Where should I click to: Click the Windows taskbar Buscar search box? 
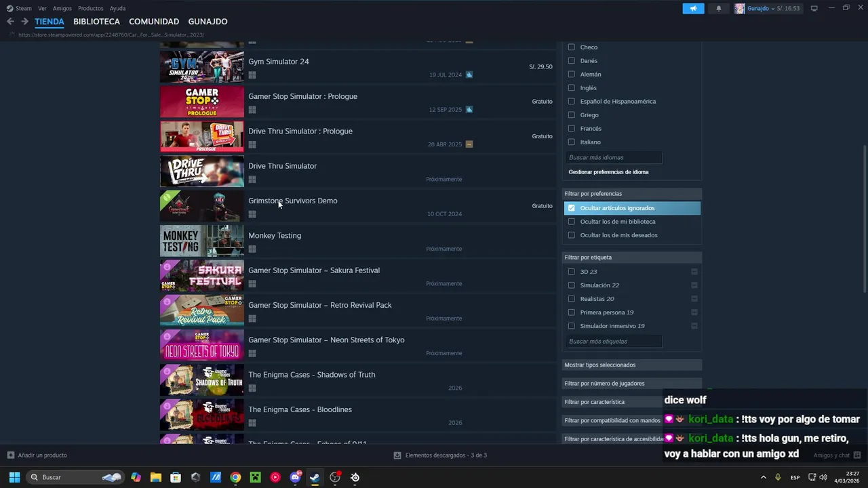[x=75, y=477]
